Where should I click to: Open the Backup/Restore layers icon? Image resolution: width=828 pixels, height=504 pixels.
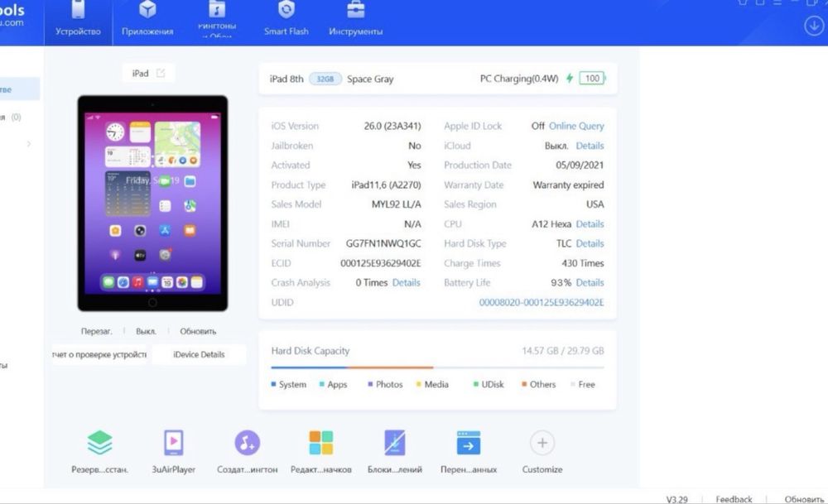coord(100,442)
